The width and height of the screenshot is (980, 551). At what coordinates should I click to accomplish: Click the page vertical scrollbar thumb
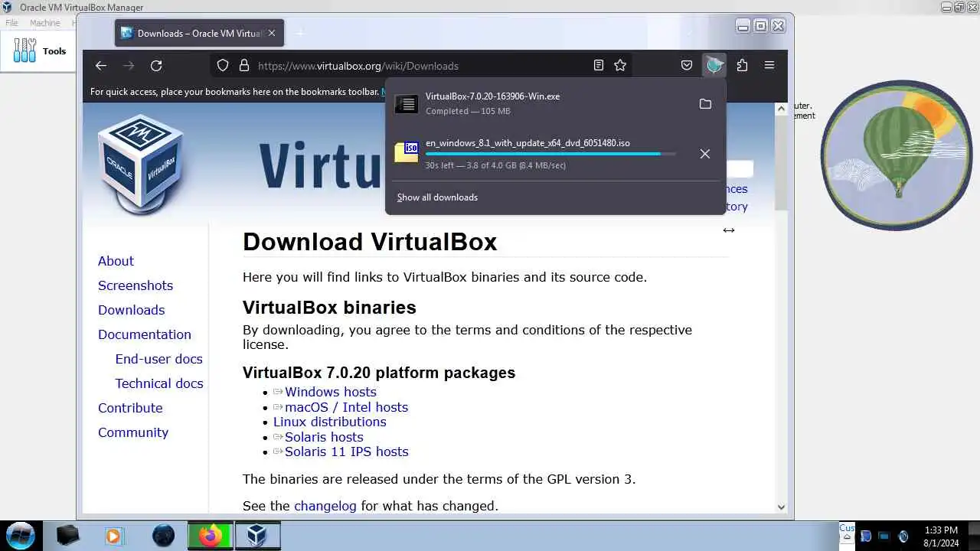pos(781,164)
